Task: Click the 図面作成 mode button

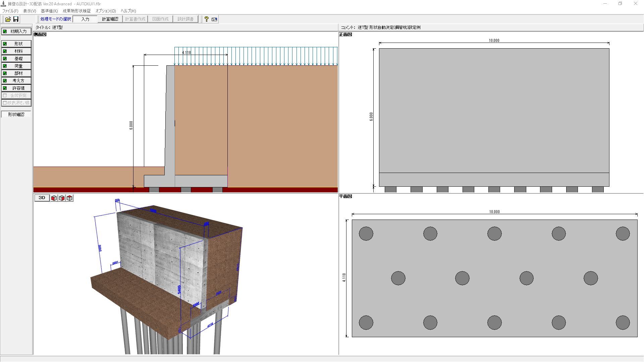Action: point(160,19)
